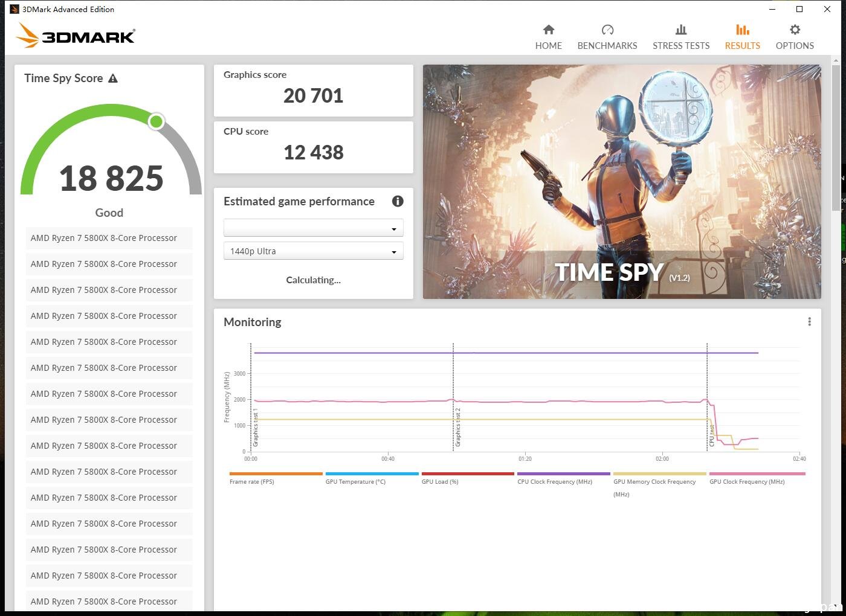Toggle Frame rate (FPS) legend series
The height and width of the screenshot is (616, 846).
coord(276,478)
